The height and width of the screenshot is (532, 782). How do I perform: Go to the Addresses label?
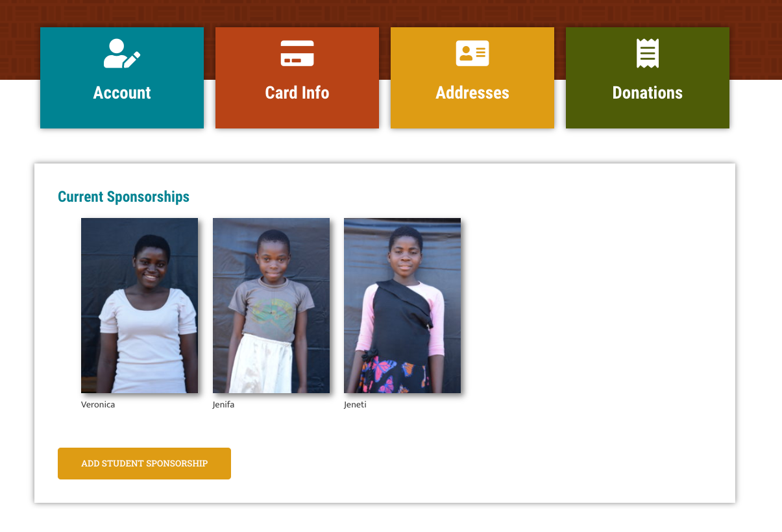[472, 93]
